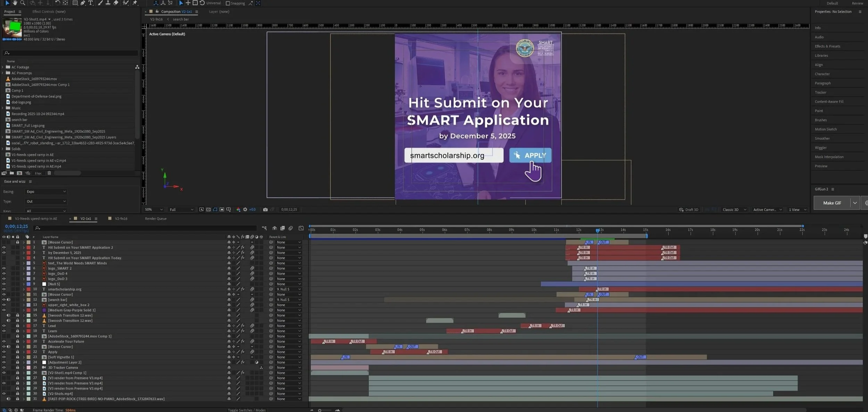Select the Rotation tool
Viewport: 868px width, 412px height.
coord(58,3)
